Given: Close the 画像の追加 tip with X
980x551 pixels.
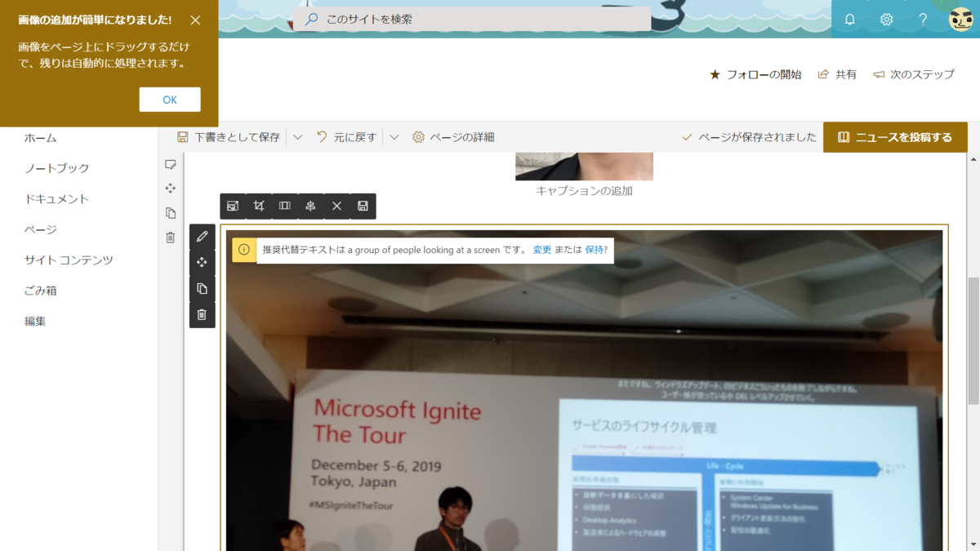Looking at the screenshot, I should click(x=195, y=20).
